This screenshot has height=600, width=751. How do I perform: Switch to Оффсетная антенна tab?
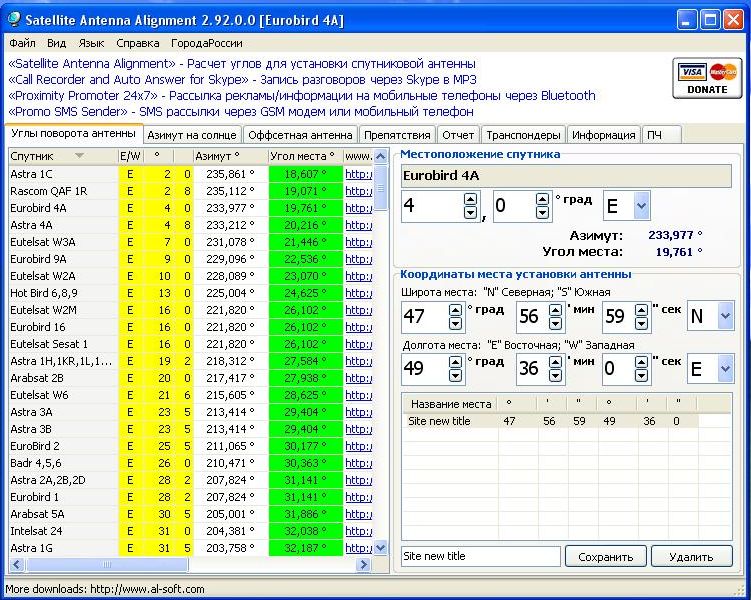point(300,135)
